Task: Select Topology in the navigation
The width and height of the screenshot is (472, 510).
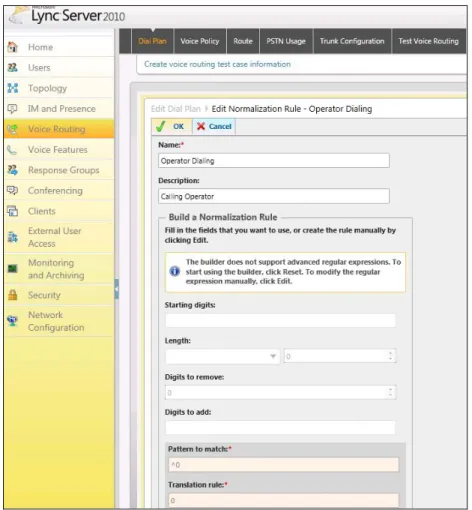Action: (60, 88)
